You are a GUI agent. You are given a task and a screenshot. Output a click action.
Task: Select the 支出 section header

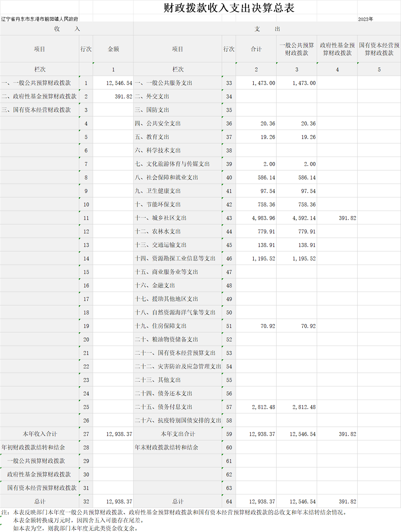pos(267,29)
